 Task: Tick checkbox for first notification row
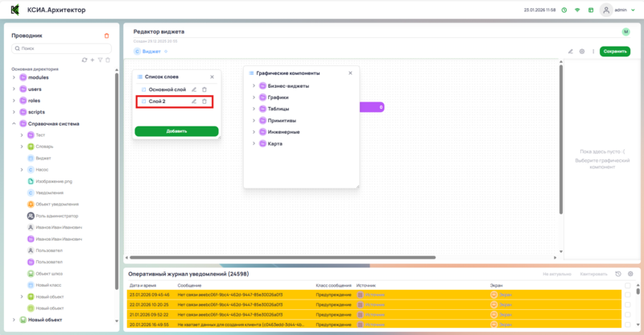(x=628, y=295)
